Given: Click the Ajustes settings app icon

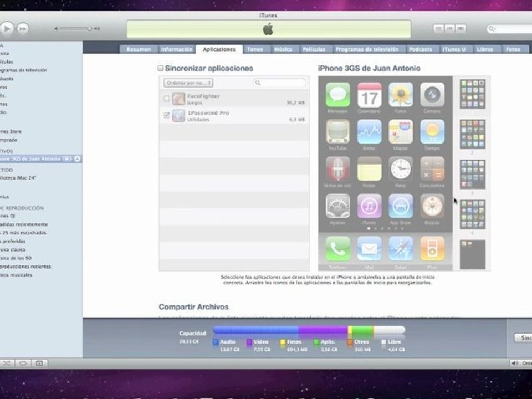Looking at the screenshot, I should pos(337,206).
